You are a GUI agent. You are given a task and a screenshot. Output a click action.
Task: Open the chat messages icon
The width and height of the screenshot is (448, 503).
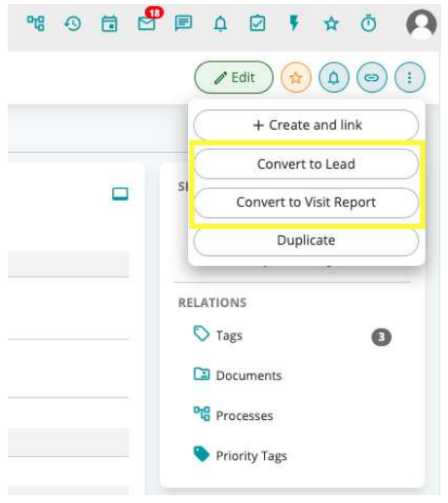point(183,23)
